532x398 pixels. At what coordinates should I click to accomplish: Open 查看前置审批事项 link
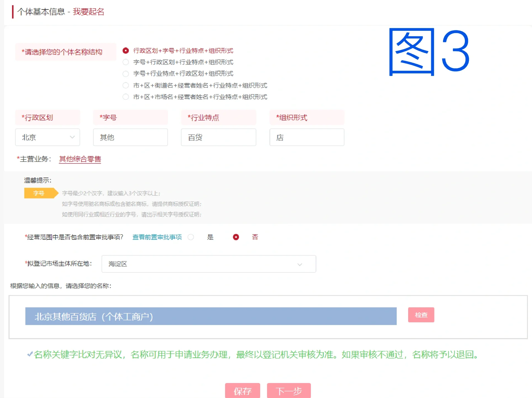[157, 237]
